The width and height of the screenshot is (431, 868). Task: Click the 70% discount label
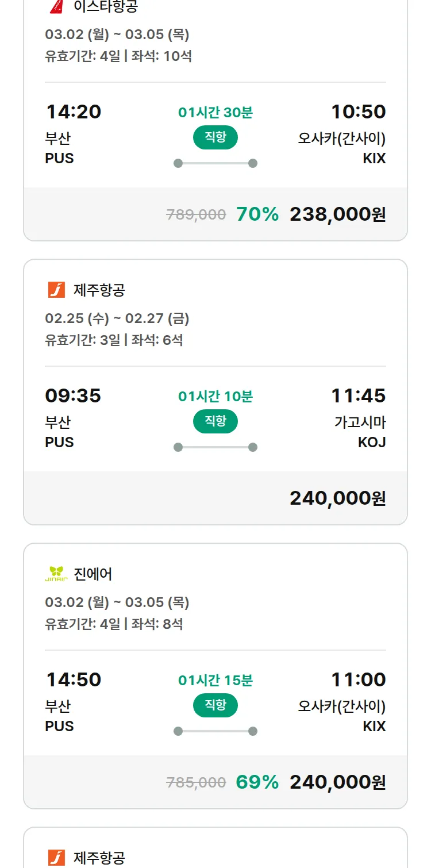coord(257,214)
